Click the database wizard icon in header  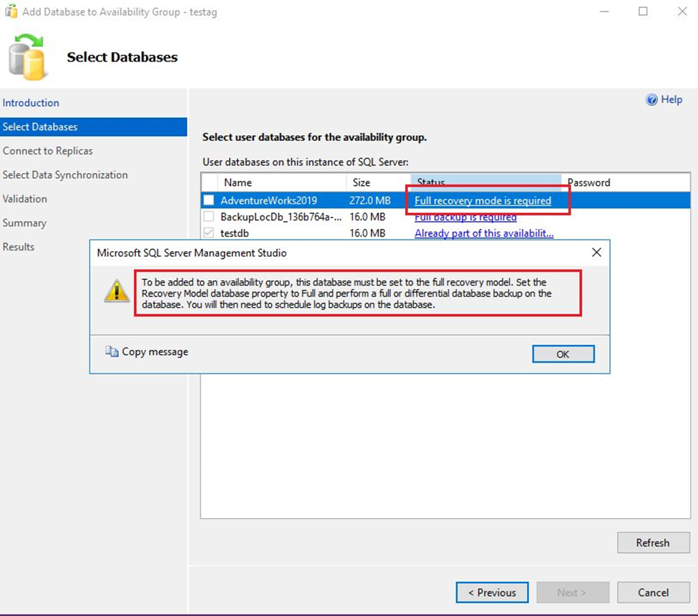27,59
